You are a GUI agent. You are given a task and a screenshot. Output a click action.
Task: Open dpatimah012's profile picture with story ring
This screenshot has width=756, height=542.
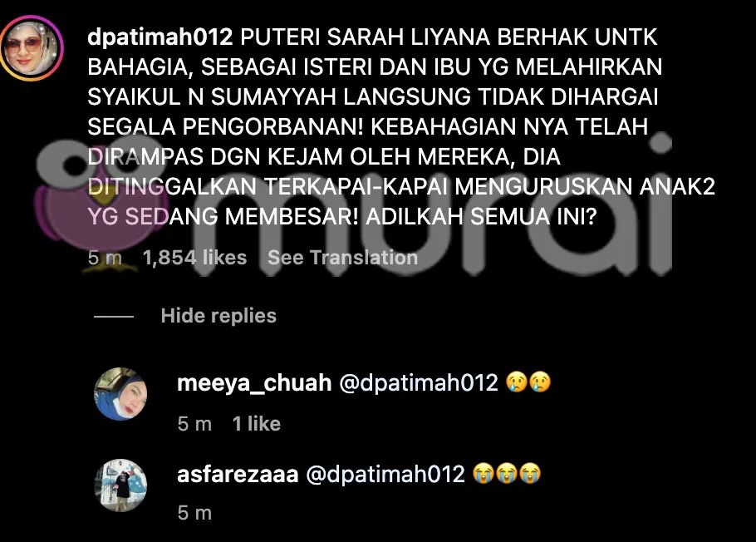pos(32,47)
